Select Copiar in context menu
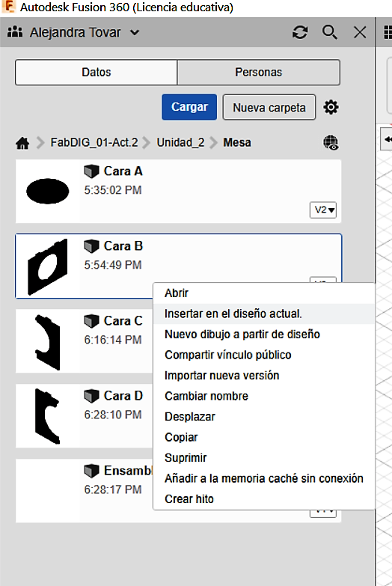Screen dimensions: 392x586 [x=264, y=437]
